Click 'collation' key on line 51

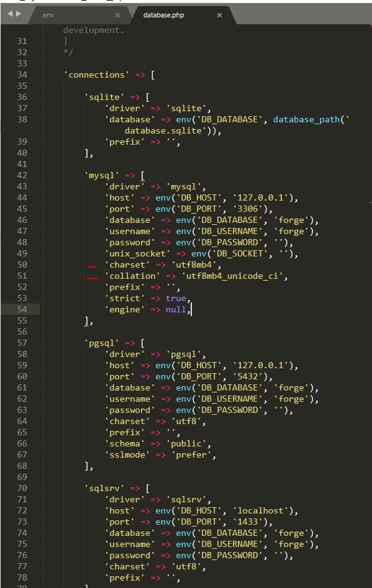point(132,276)
